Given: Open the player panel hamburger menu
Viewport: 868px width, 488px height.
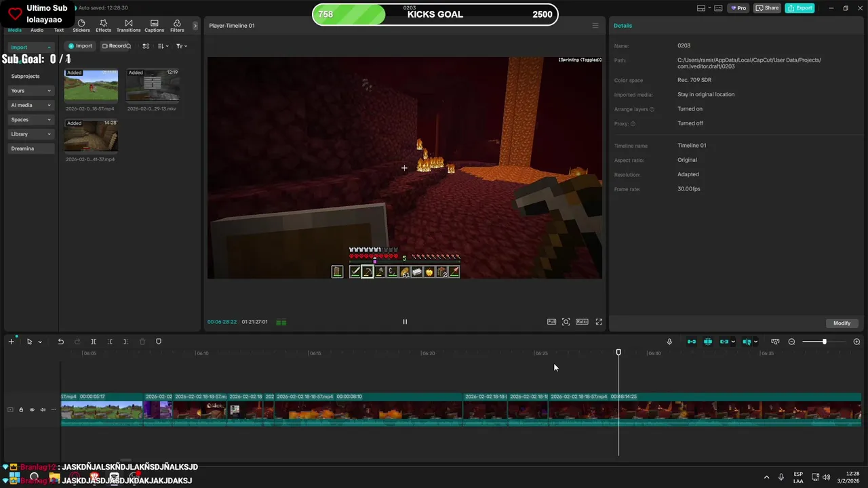Looking at the screenshot, I should pos(595,26).
